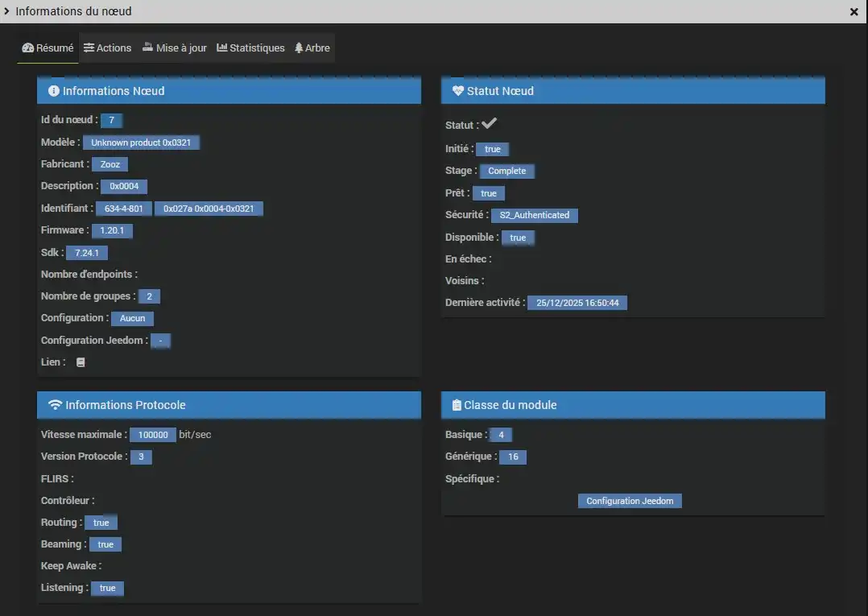The width and height of the screenshot is (868, 616).
Task: Close the Informations du nœud dialog
Action: pyautogui.click(x=854, y=12)
